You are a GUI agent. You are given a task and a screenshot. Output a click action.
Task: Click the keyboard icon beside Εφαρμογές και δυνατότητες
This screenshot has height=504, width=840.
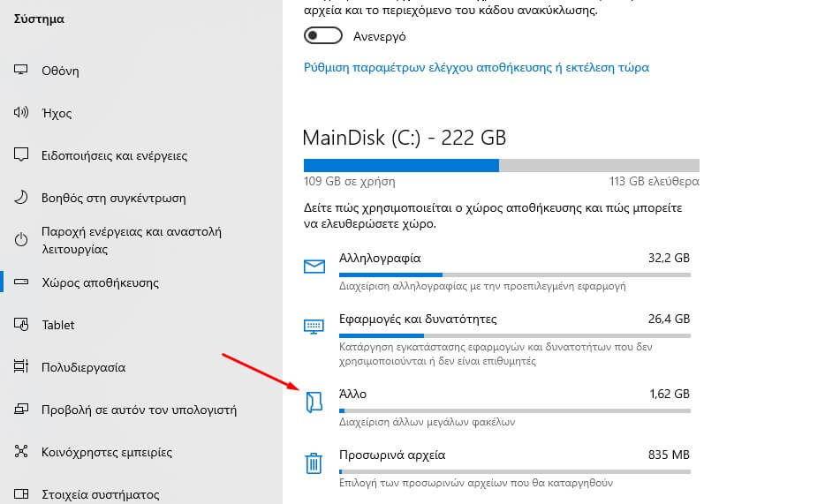[x=314, y=327]
